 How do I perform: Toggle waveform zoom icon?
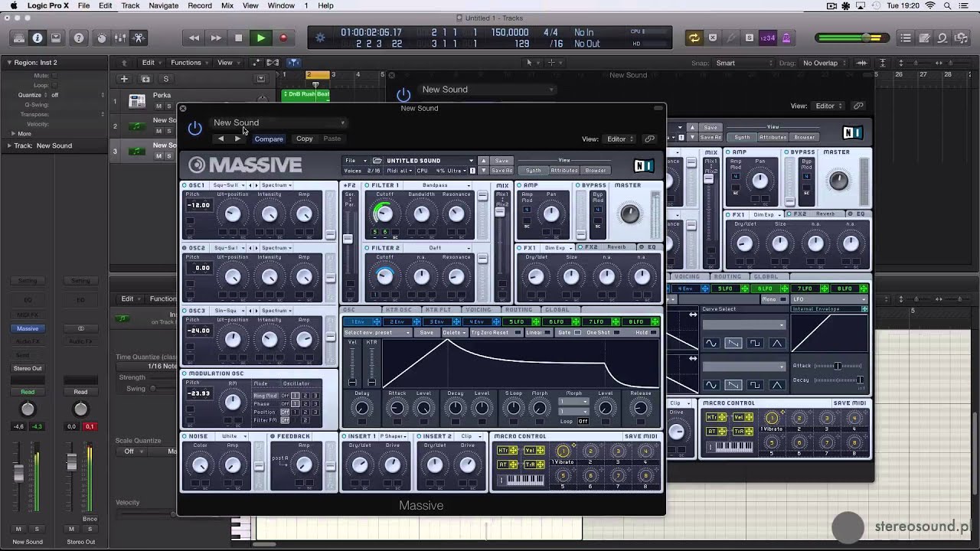pyautogui.click(x=862, y=63)
